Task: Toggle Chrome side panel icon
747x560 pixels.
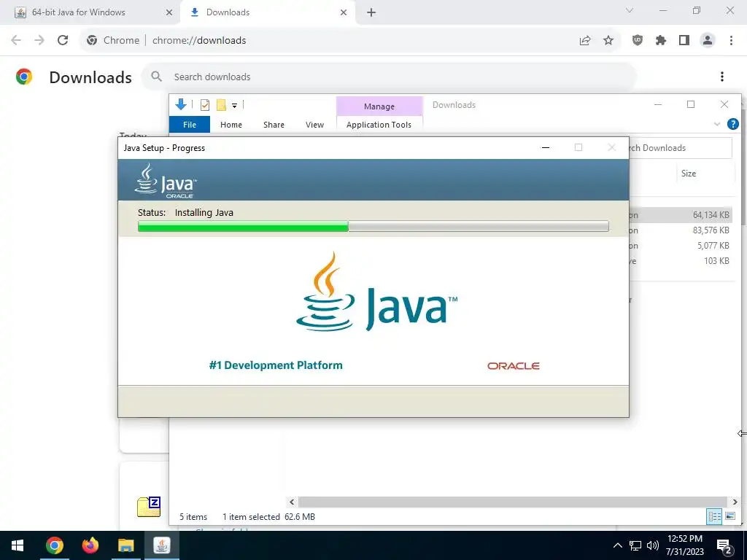Action: click(x=684, y=41)
